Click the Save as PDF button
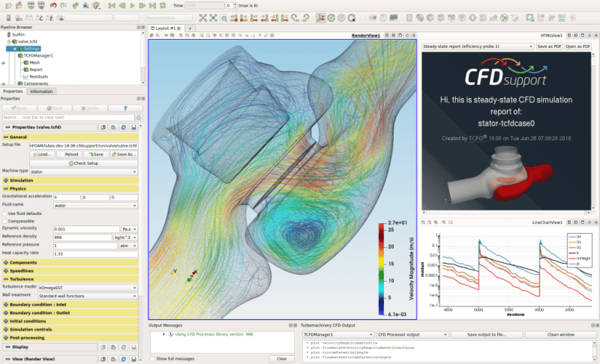Viewport: 600px width, 364px height. coord(549,46)
